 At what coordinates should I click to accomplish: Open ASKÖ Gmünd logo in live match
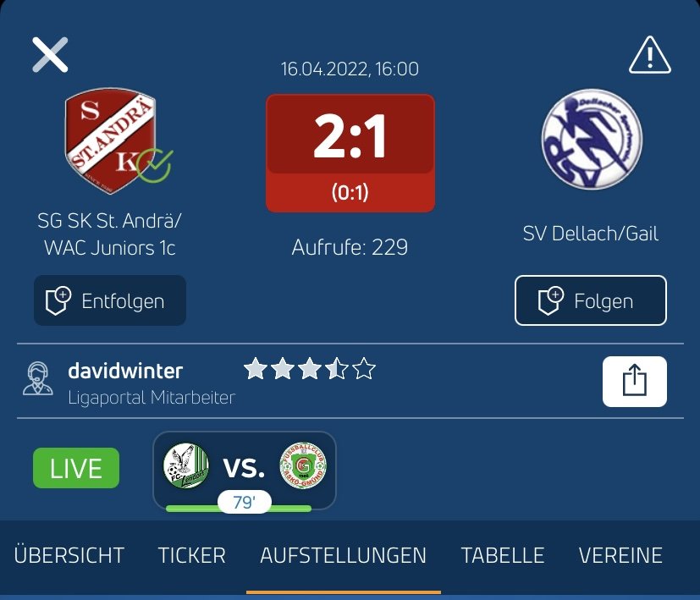click(303, 465)
